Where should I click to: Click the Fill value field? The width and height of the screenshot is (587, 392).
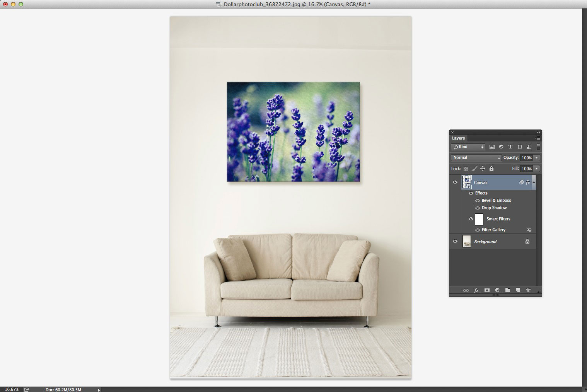coord(526,169)
